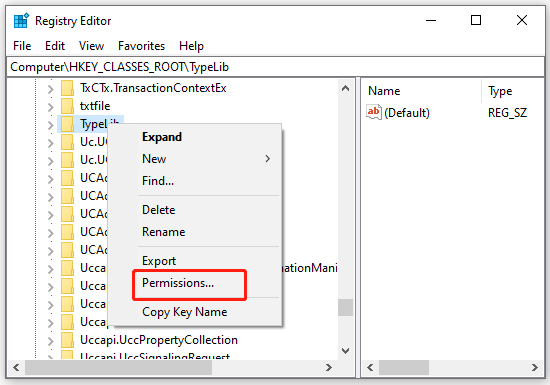550x385 pixels.
Task: Open the View menu
Action: click(91, 46)
